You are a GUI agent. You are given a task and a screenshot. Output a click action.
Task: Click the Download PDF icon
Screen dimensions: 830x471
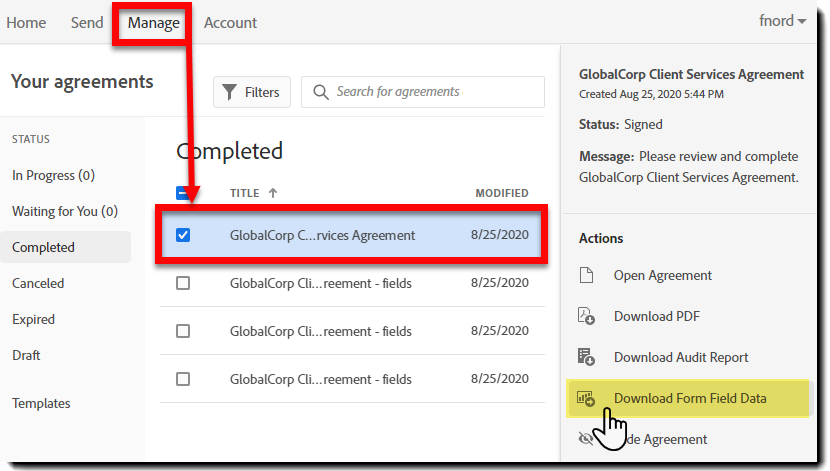click(x=587, y=316)
